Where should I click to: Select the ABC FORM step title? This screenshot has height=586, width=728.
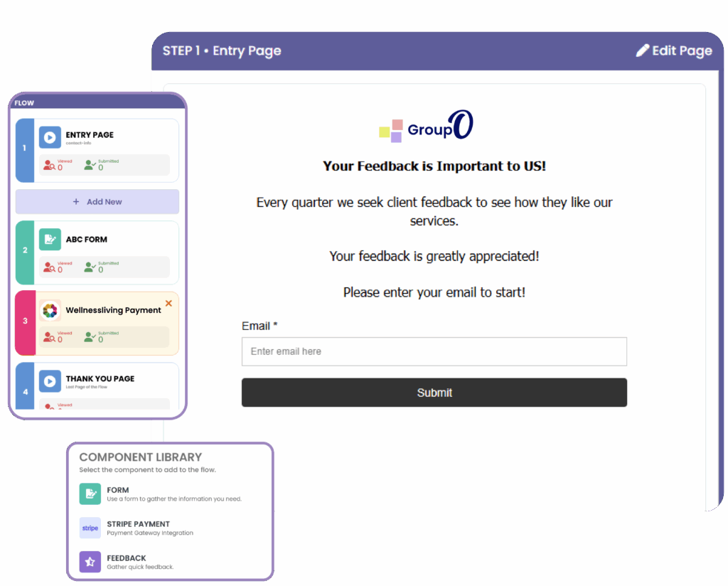tap(87, 240)
